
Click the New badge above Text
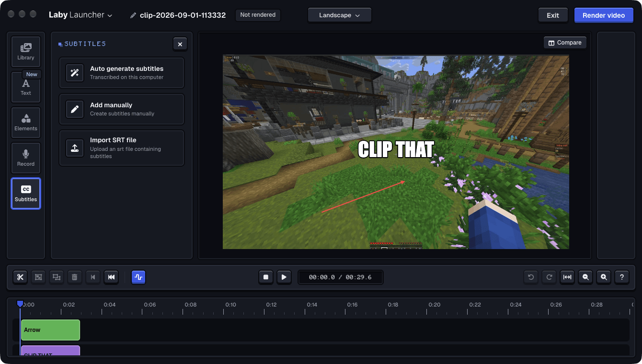32,74
